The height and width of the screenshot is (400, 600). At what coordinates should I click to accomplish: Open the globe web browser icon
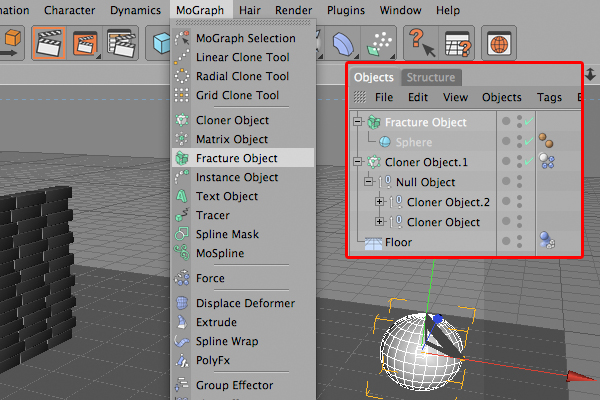[x=499, y=43]
